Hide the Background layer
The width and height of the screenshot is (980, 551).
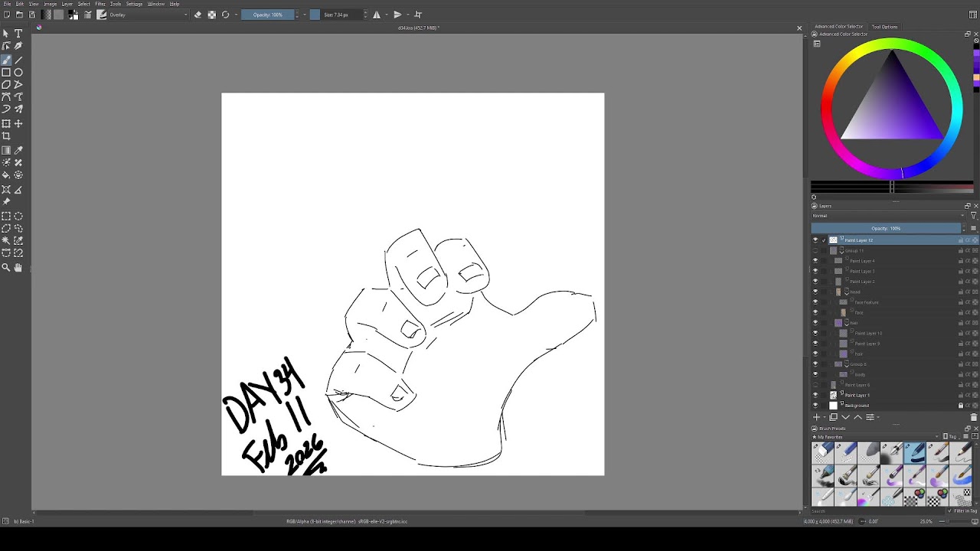(815, 406)
